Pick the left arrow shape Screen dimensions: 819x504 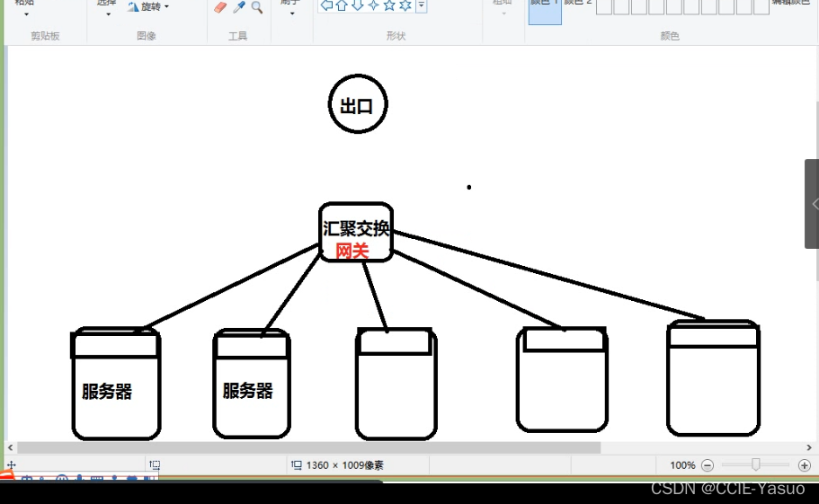(x=326, y=5)
